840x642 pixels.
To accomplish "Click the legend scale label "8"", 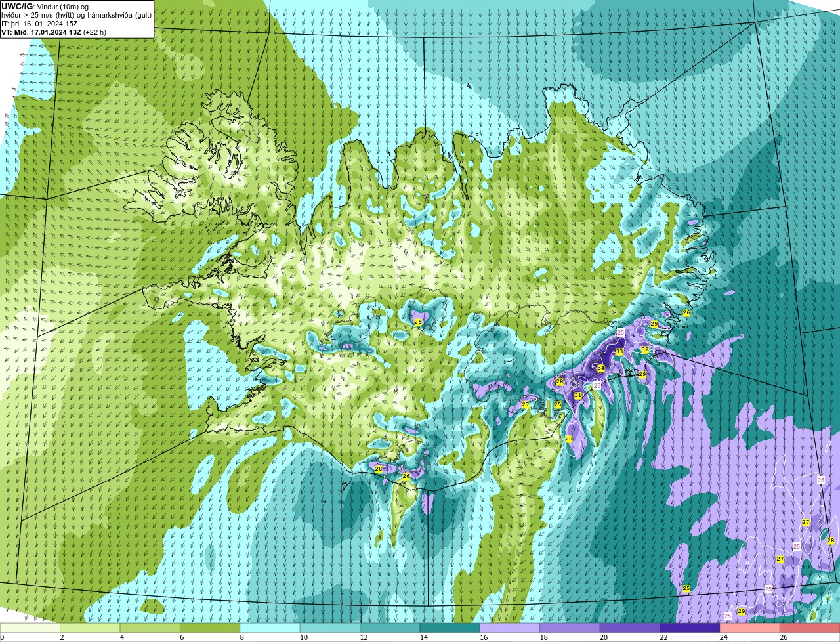I will click(x=241, y=637).
